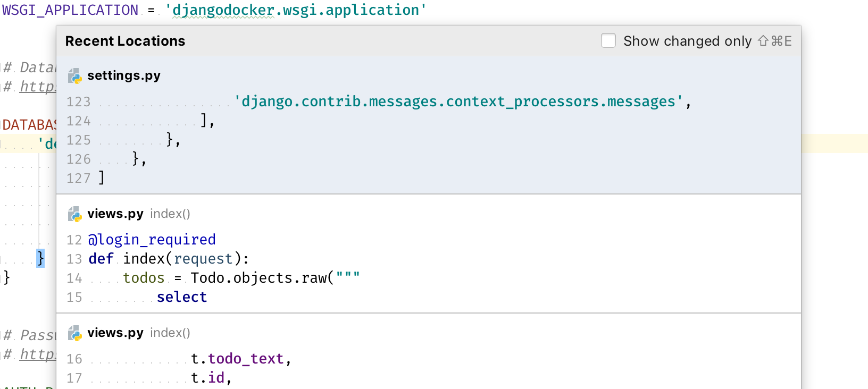Go to def index(request) on line 13
Image resolution: width=868 pixels, height=389 pixels.
pyautogui.click(x=169, y=259)
